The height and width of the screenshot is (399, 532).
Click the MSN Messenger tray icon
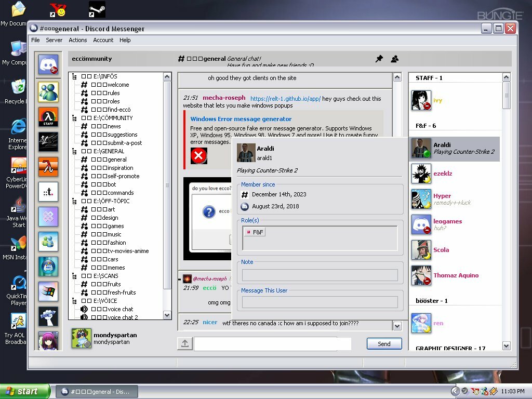[485, 391]
